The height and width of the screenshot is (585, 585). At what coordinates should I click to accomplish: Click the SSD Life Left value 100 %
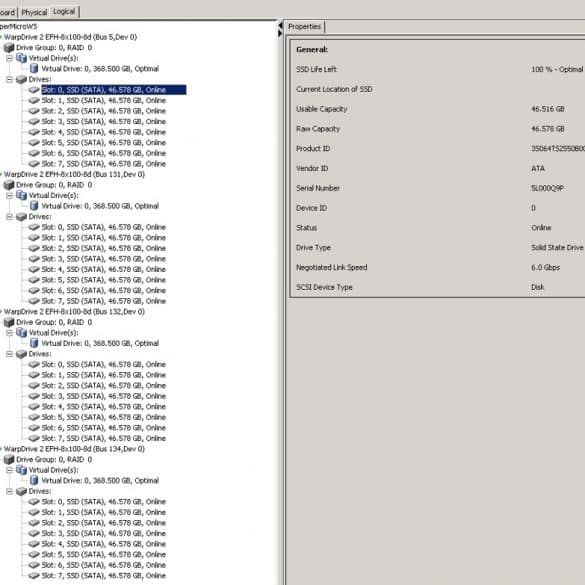click(x=557, y=69)
